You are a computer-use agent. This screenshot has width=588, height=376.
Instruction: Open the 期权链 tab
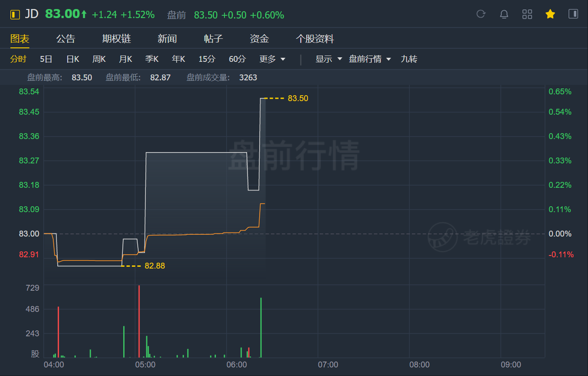coord(117,39)
